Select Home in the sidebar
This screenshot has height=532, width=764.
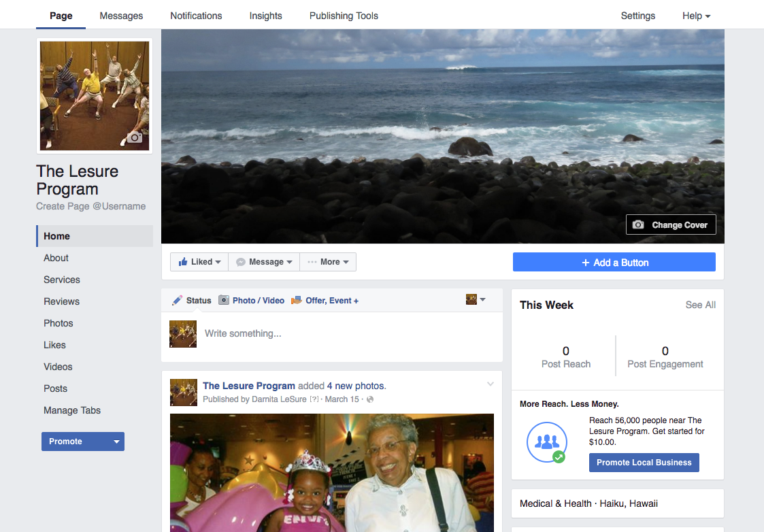[x=95, y=236]
